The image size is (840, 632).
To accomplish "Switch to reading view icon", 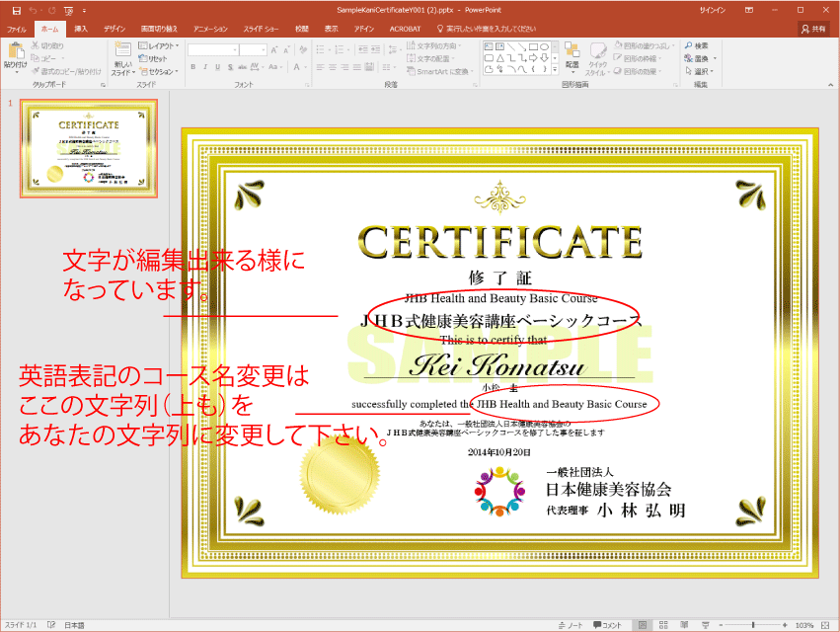I will point(684,625).
